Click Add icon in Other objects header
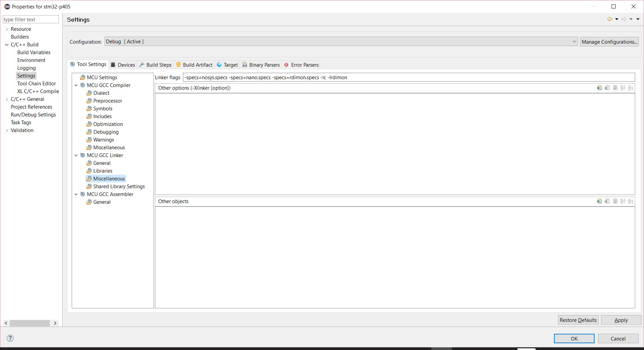Screen dimensions: 644x350 599,201
